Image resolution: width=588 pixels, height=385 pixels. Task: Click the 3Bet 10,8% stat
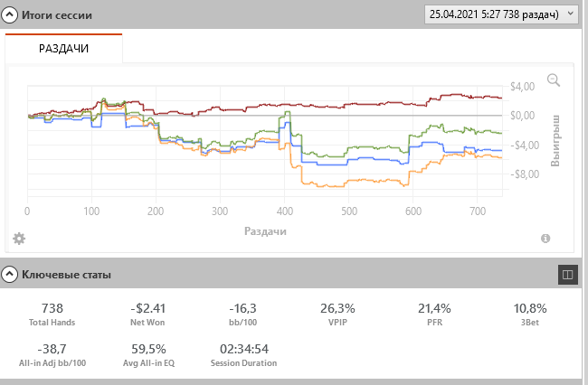pyautogui.click(x=529, y=315)
